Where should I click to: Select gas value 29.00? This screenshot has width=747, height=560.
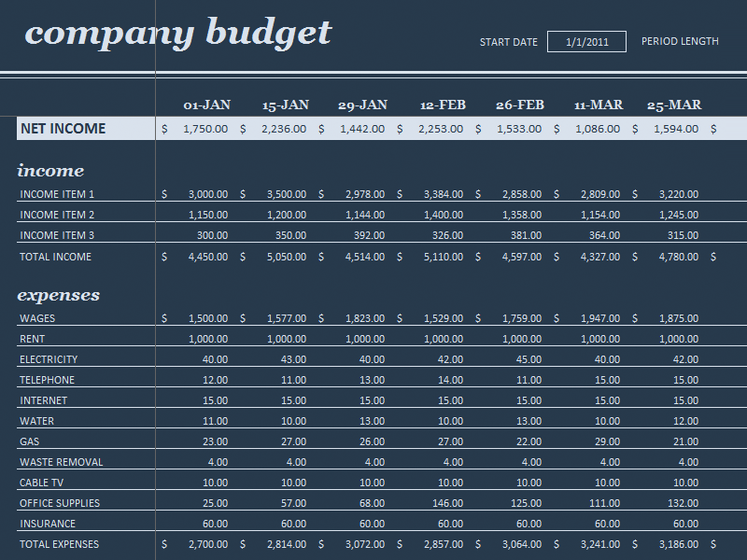coord(608,441)
